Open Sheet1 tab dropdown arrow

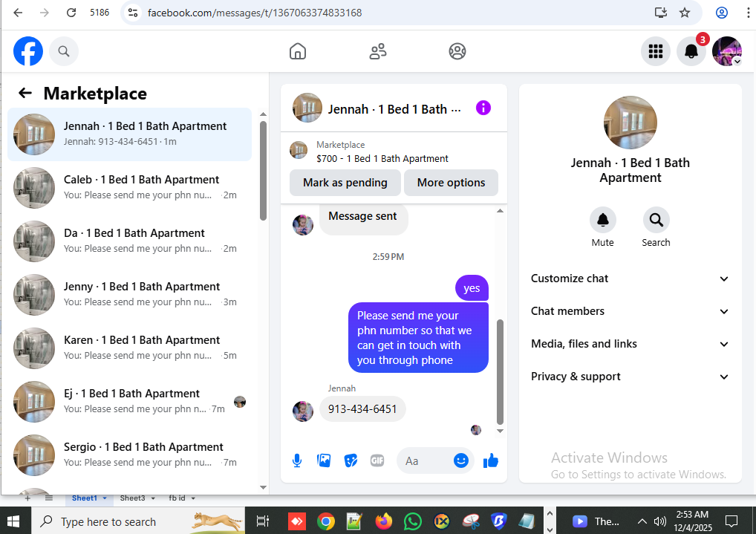[105, 498]
